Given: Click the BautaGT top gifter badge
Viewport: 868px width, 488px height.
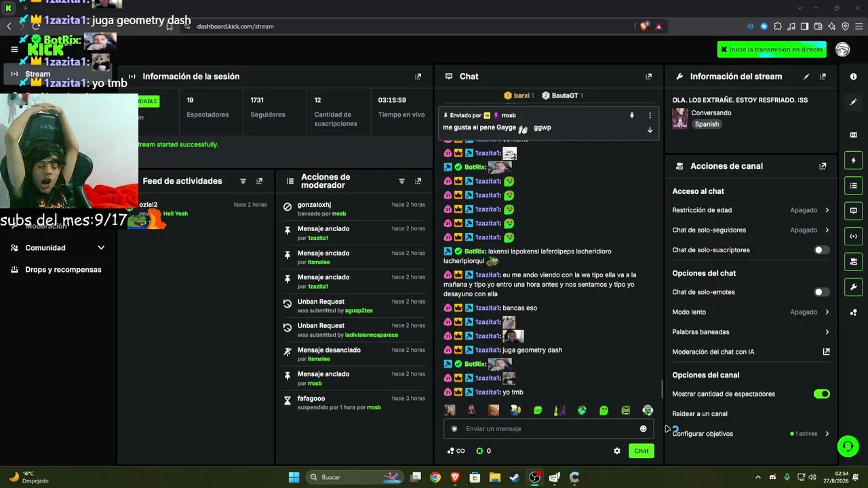Looking at the screenshot, I should [562, 96].
